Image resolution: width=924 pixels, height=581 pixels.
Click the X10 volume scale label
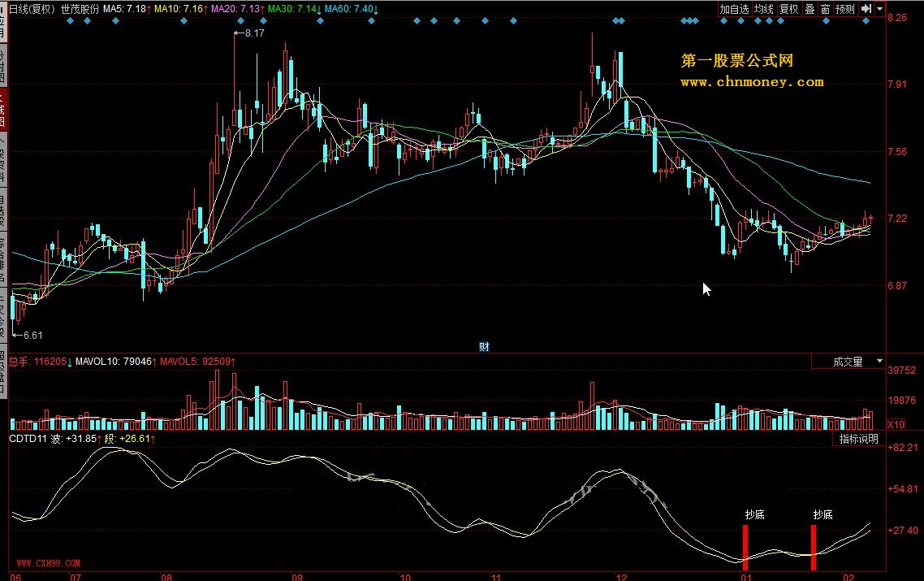tap(896, 424)
